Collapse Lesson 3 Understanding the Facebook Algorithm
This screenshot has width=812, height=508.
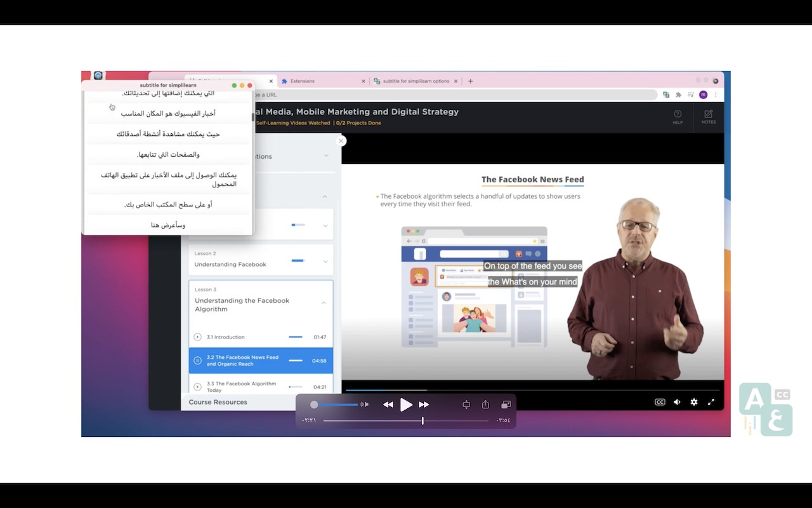[x=324, y=303]
